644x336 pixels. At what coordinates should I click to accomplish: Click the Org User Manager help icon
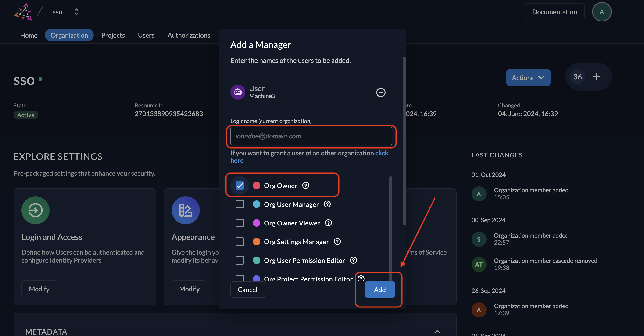327,204
